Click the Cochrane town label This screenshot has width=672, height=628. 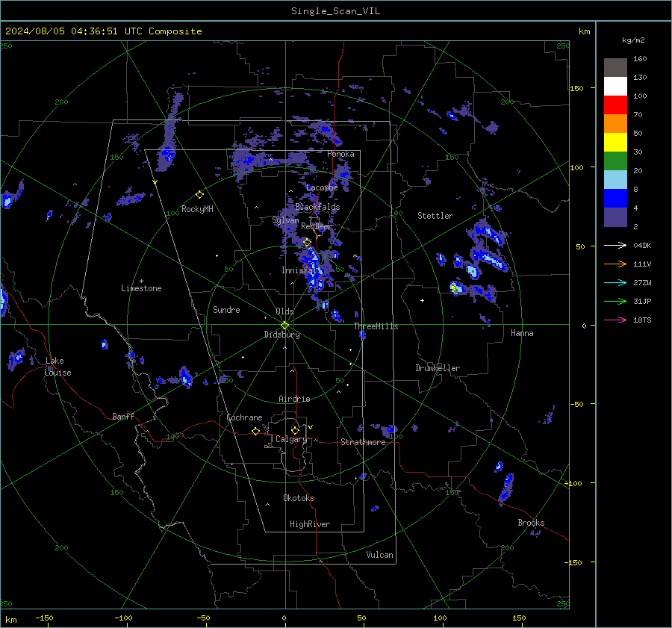click(x=244, y=417)
